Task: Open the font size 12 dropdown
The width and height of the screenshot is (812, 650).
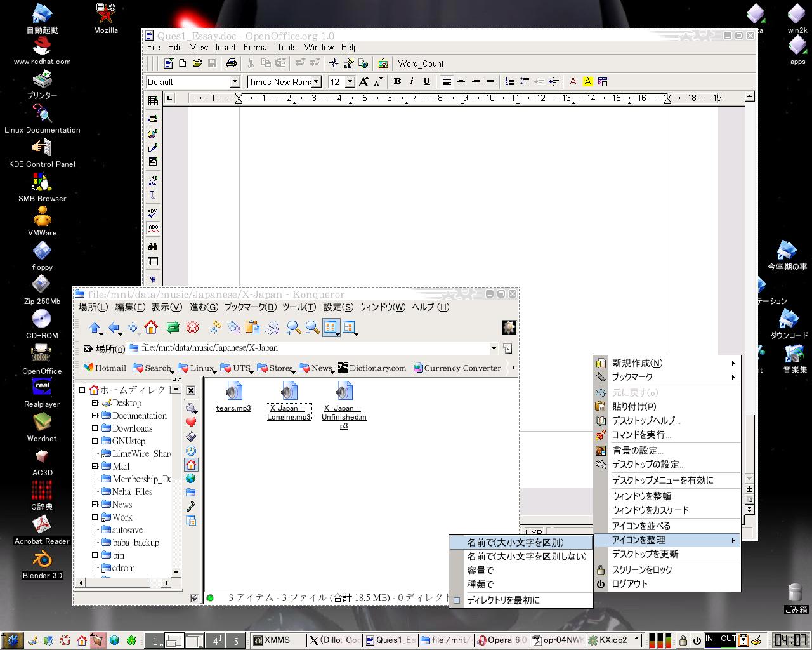Action: (x=350, y=82)
